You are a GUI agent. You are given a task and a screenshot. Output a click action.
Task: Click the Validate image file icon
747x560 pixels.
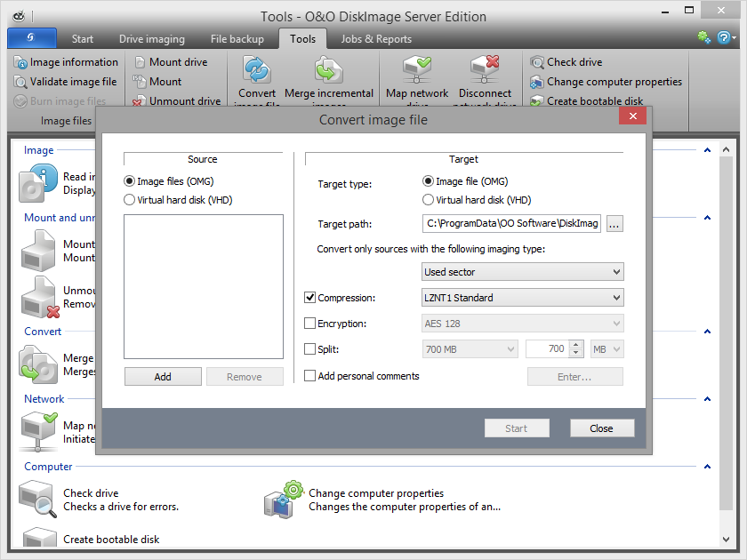tap(20, 82)
